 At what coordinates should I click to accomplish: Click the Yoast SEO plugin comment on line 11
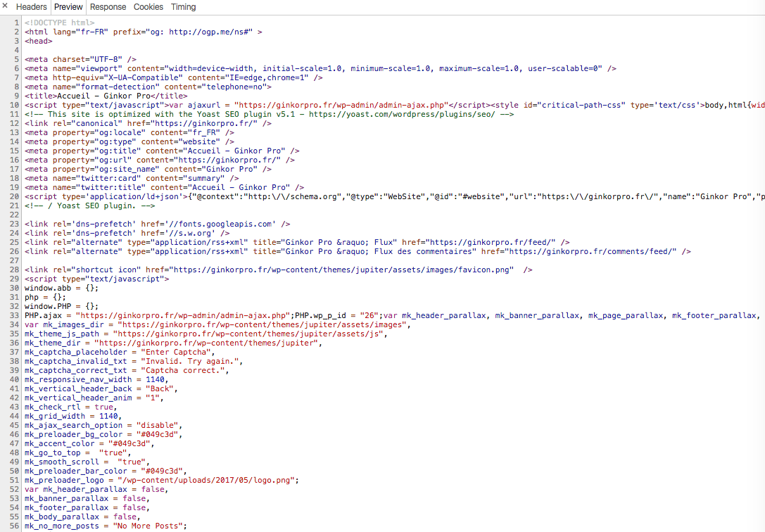pos(270,114)
